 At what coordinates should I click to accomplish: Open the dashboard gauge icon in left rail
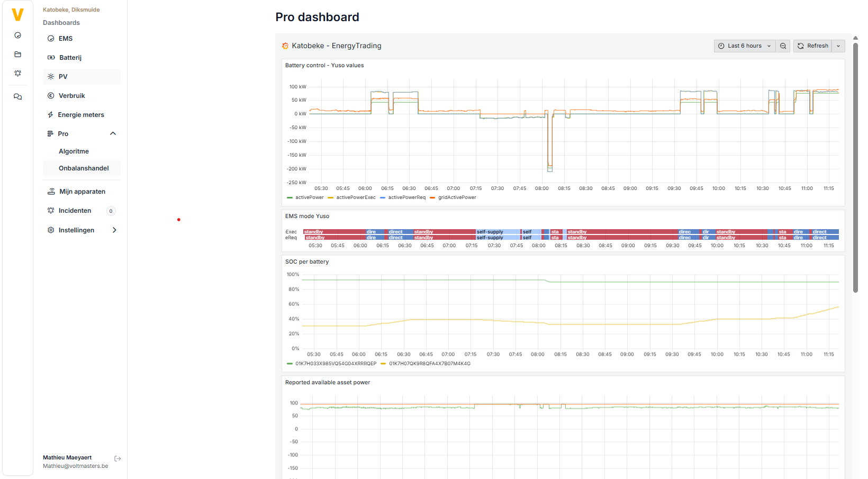coord(17,35)
